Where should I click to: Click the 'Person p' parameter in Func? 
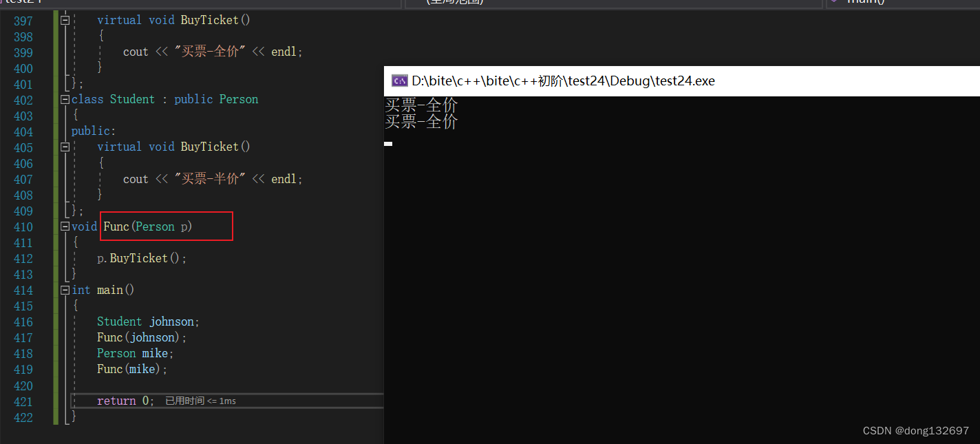tap(162, 226)
